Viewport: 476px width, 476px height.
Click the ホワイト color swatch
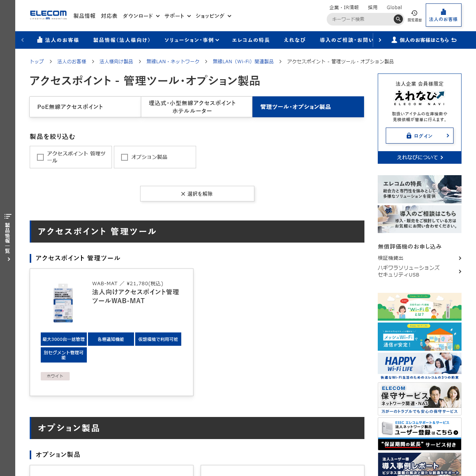coord(55,376)
